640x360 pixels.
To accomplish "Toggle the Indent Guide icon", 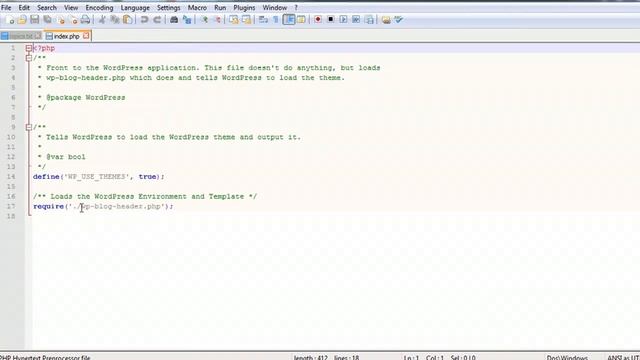I will [x=289, y=20].
